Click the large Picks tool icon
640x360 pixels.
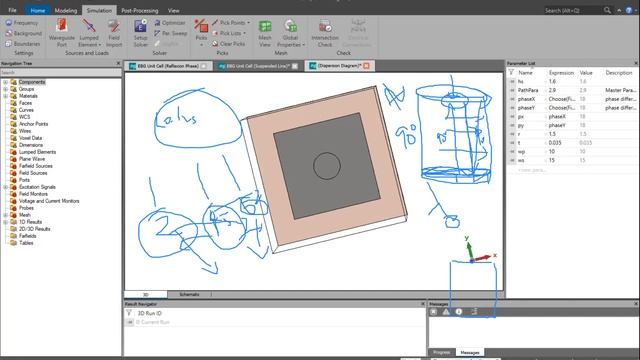pyautogui.click(x=201, y=26)
